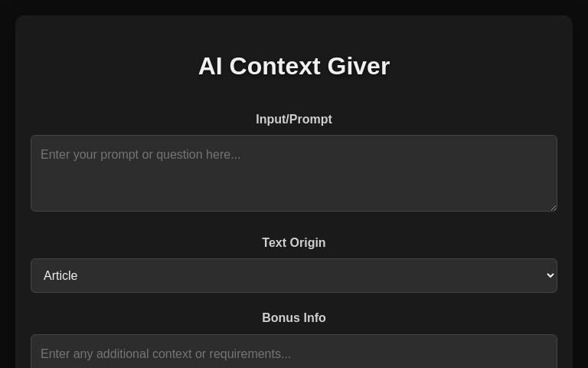Click the empty middle of the prompt textarea

[294, 180]
